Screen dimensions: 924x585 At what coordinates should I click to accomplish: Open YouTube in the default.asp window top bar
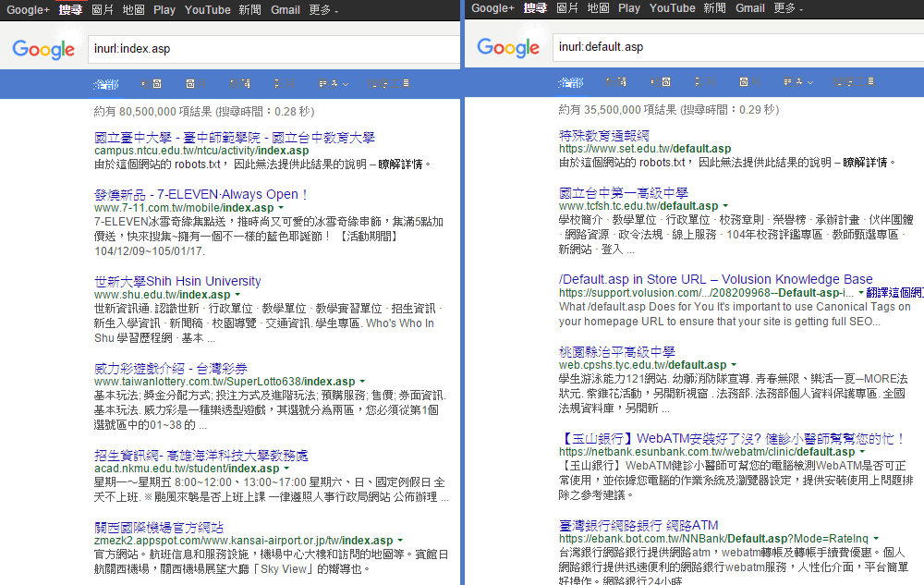click(673, 8)
